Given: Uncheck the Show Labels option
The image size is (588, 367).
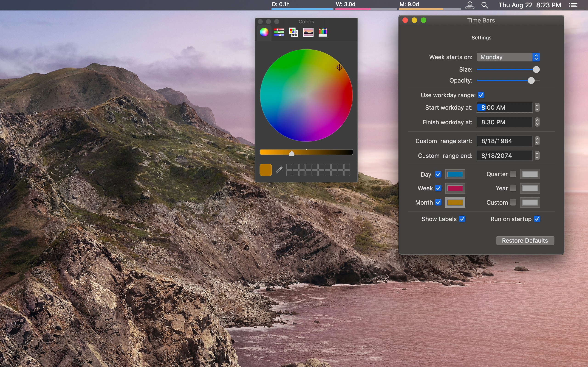Looking at the screenshot, I should 462,219.
